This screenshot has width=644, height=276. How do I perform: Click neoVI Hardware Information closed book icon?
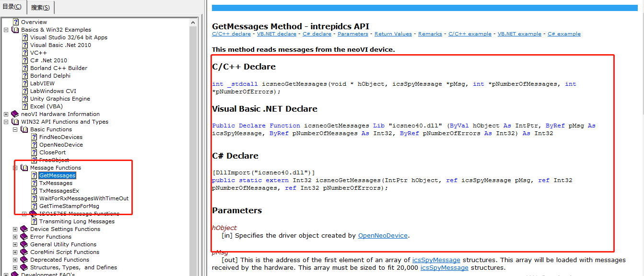tap(15, 114)
